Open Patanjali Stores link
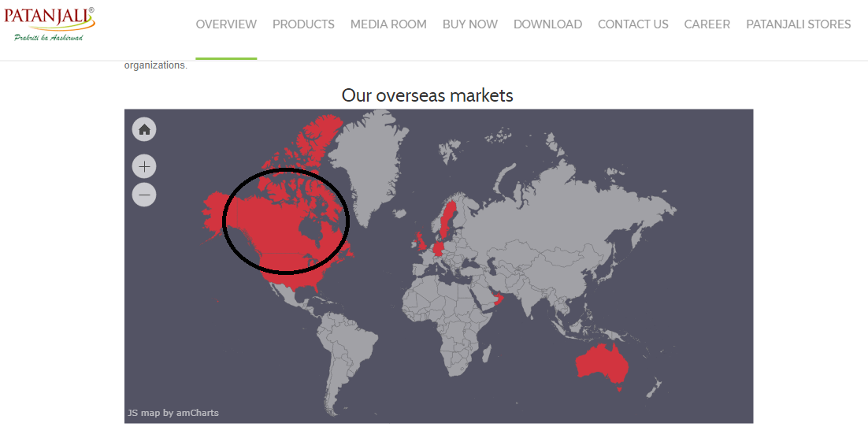Screen dimensions: 868x427 (798, 24)
